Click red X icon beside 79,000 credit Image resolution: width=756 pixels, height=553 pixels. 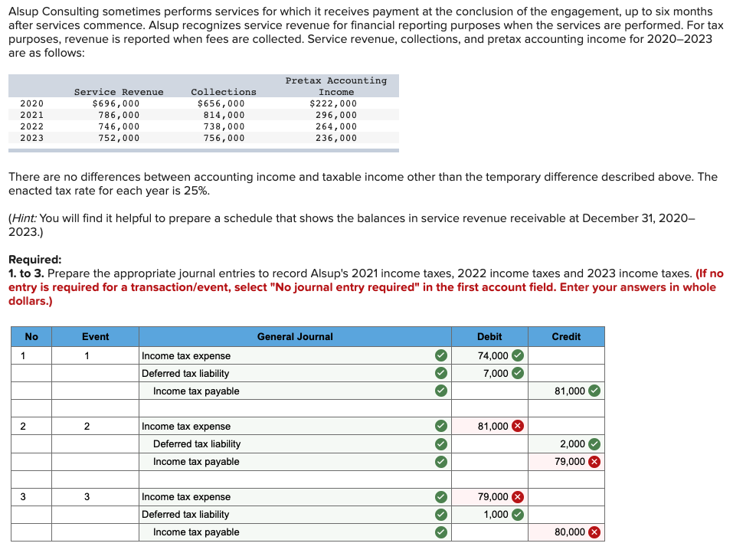[x=594, y=462]
